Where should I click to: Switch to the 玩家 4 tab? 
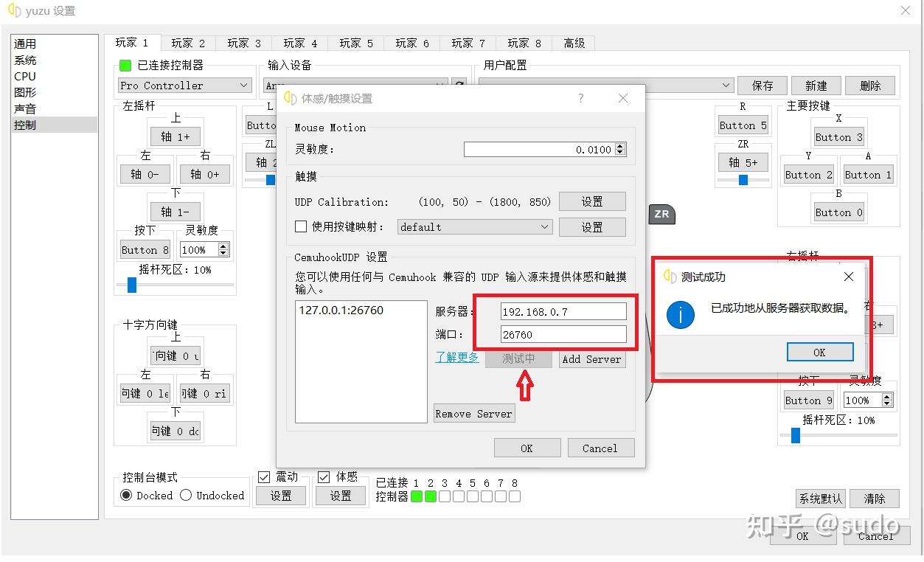(299, 43)
